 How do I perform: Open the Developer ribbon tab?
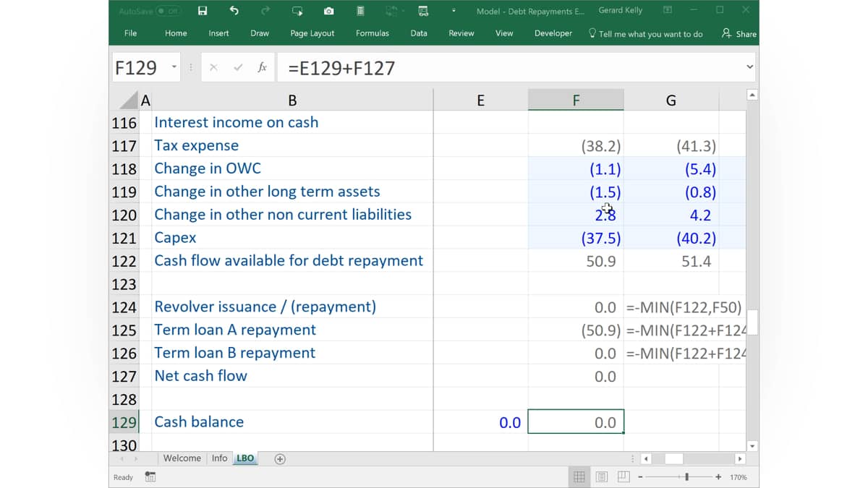pyautogui.click(x=553, y=33)
